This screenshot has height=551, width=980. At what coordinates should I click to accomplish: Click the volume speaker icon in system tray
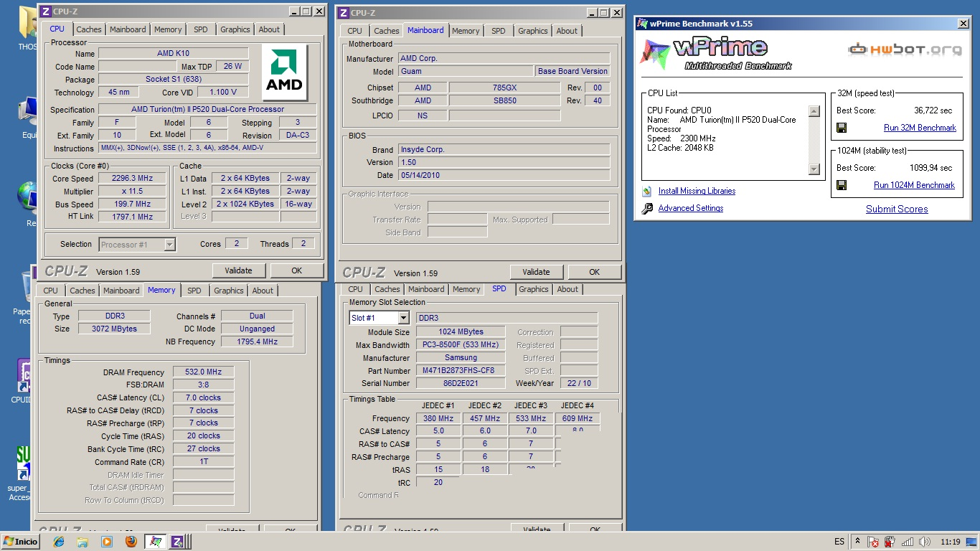(x=924, y=542)
